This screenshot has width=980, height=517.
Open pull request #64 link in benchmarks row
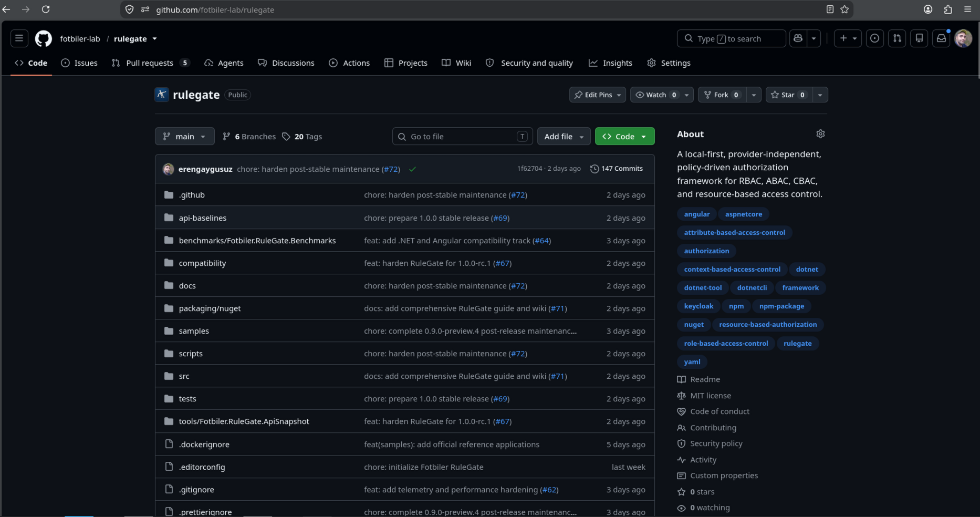pyautogui.click(x=541, y=241)
